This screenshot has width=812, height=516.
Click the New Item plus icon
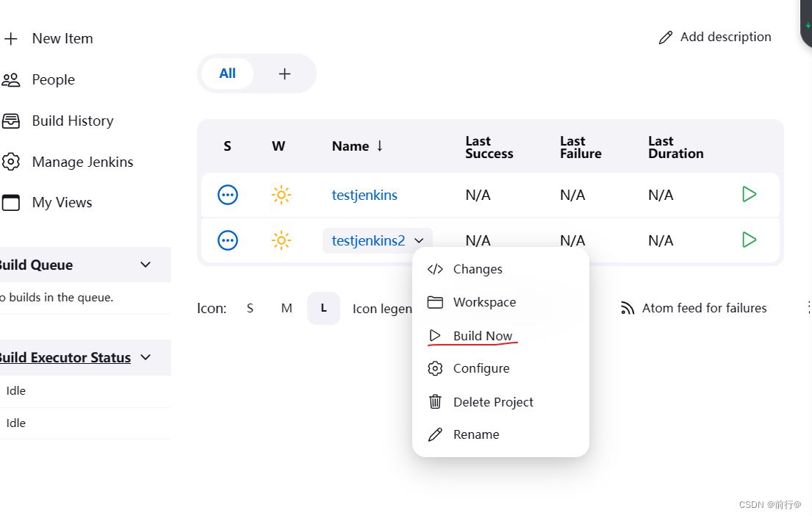[11, 39]
